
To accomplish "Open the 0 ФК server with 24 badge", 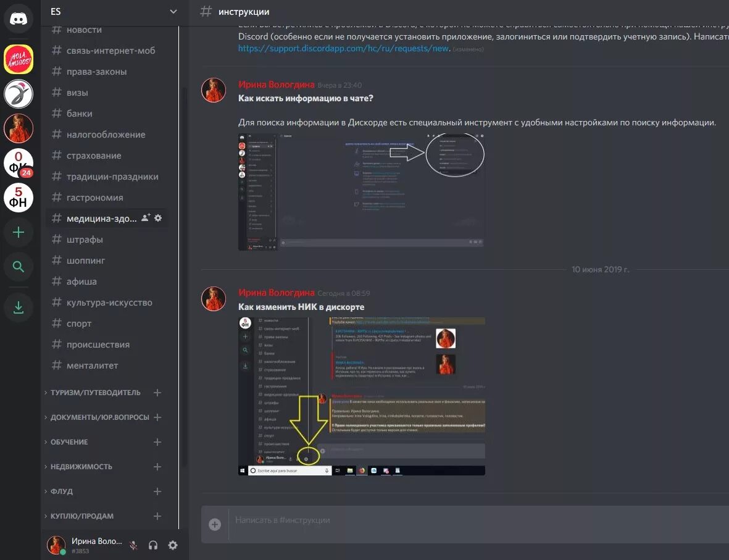I will click(19, 163).
